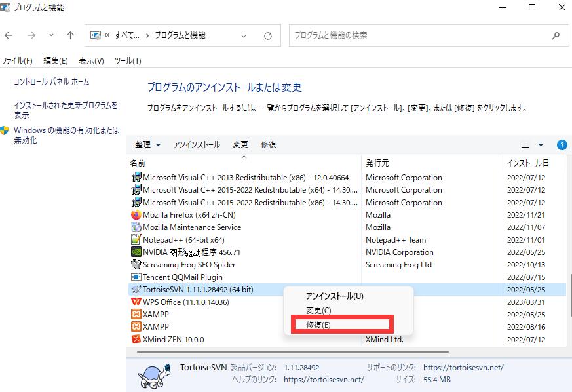Navigate back with the back arrow
This screenshot has width=572, height=392.
coord(8,35)
